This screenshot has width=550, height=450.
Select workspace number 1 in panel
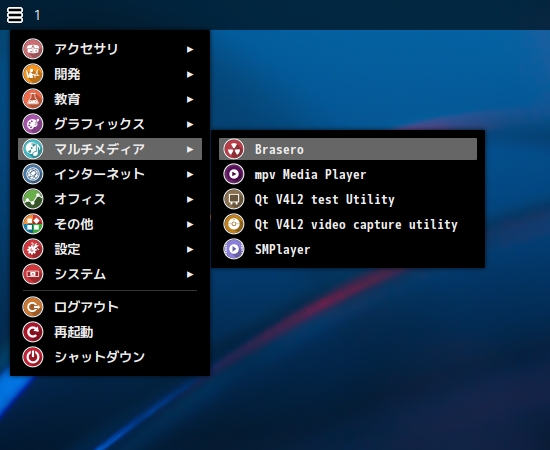37,15
